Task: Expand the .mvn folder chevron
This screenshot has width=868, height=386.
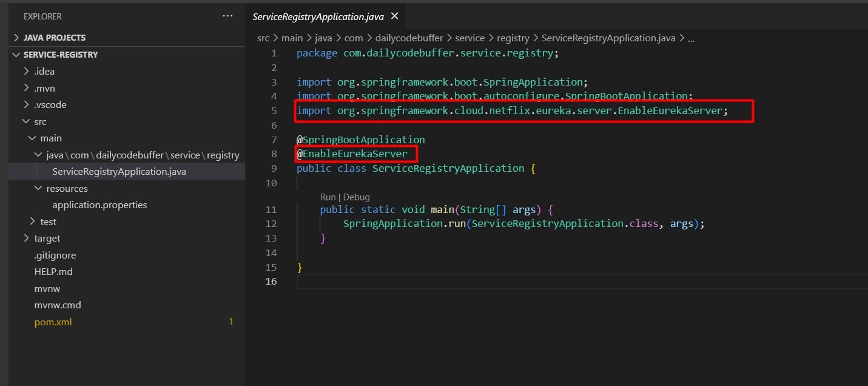Action: pyautogui.click(x=26, y=88)
